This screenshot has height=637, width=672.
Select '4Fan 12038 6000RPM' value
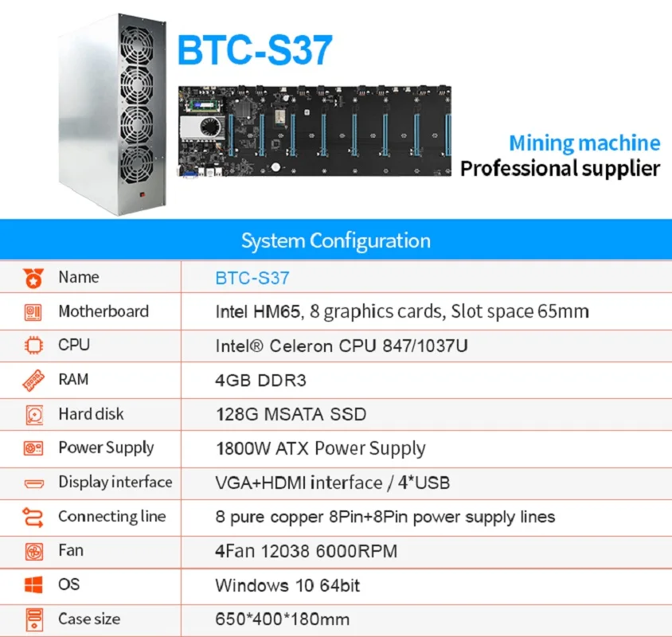coord(307,551)
